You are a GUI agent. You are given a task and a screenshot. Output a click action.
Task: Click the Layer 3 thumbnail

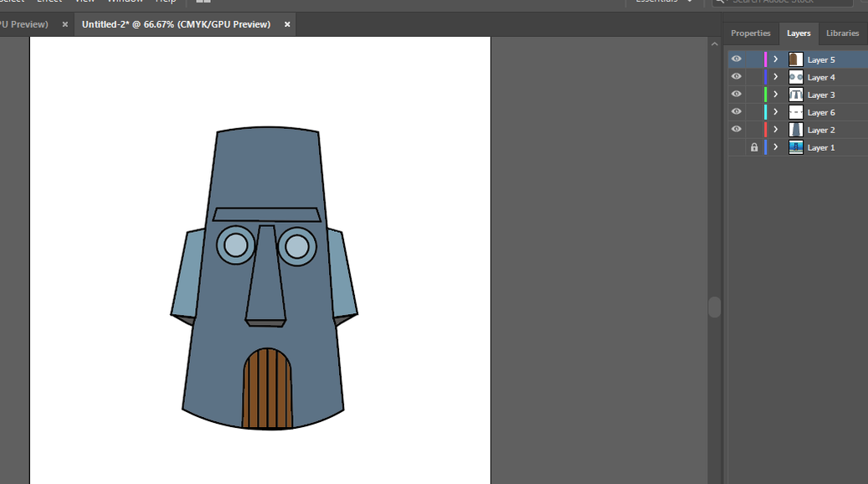tap(795, 95)
